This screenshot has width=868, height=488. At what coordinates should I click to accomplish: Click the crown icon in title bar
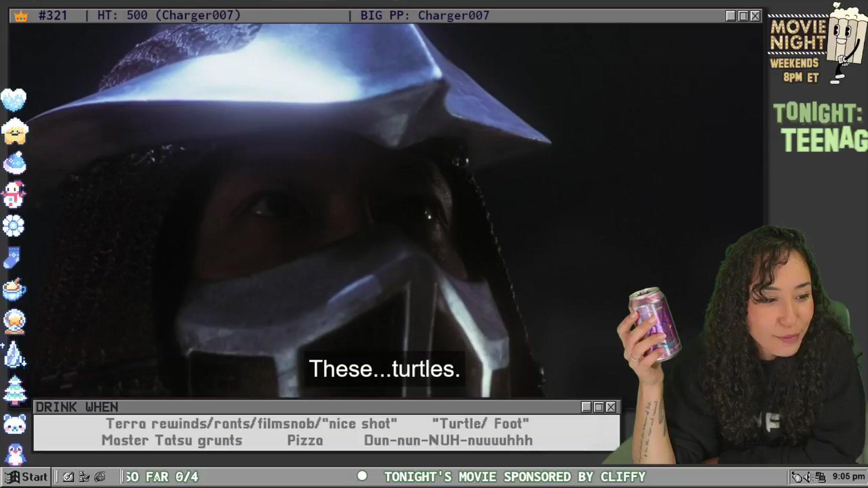(x=21, y=16)
